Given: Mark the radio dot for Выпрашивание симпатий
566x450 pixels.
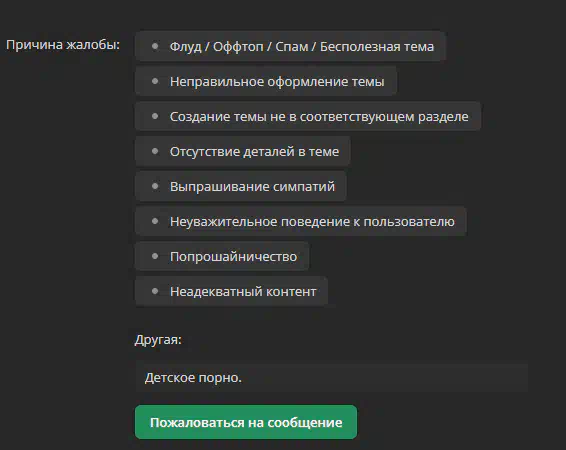Looking at the screenshot, I should (x=155, y=186).
